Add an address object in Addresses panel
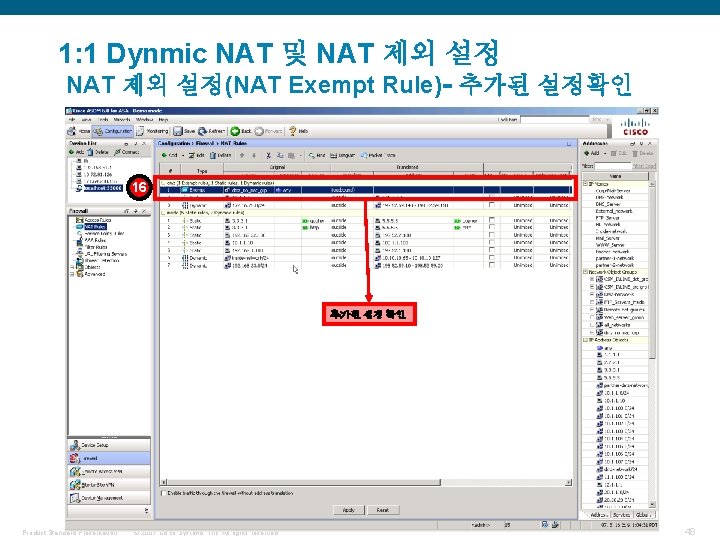Screen dimensions: 720x540 click(x=591, y=153)
